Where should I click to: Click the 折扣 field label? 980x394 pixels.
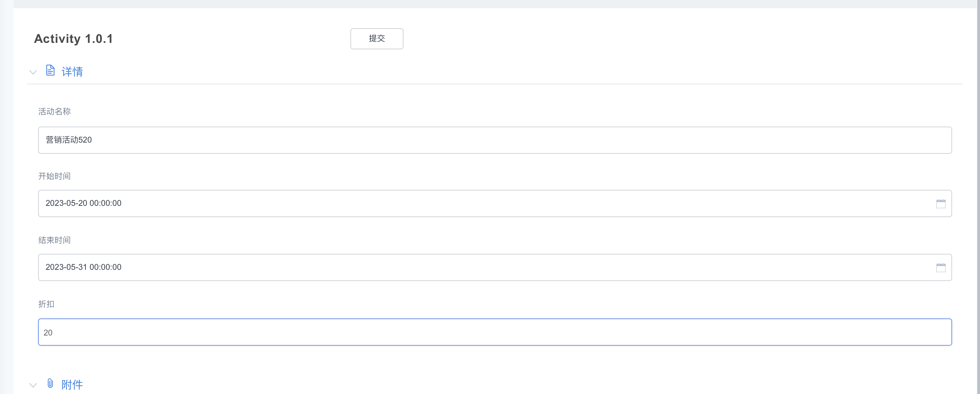click(x=46, y=304)
